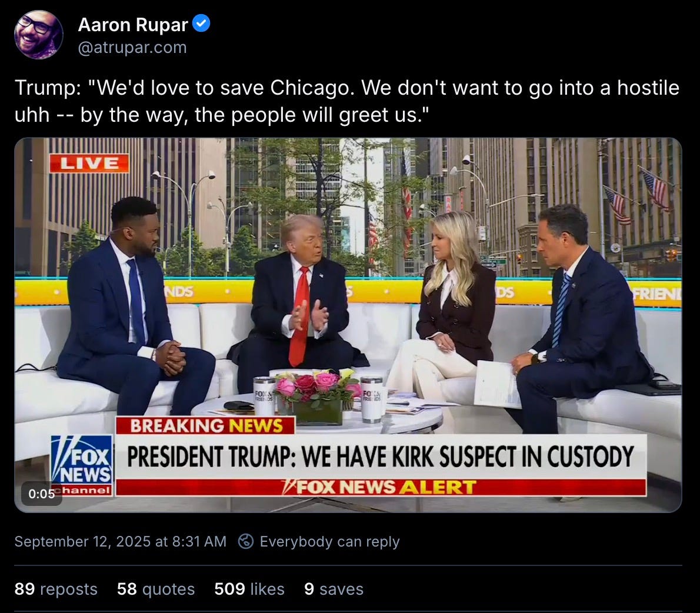Image resolution: width=700 pixels, height=613 pixels.
Task: Click the Fox News channel logo in video
Action: [x=82, y=465]
